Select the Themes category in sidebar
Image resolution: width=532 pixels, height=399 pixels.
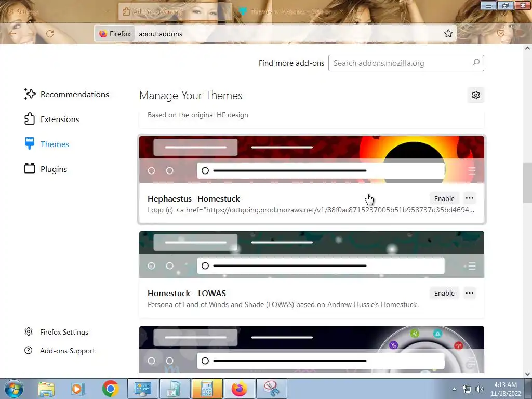tap(46, 144)
